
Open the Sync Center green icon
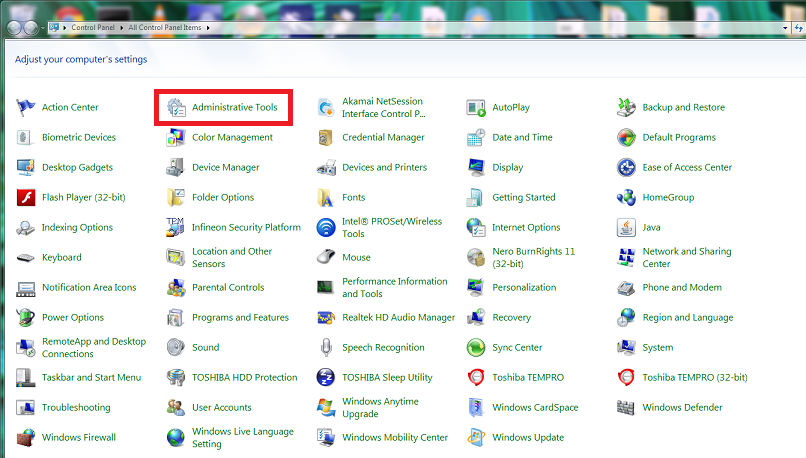476,347
